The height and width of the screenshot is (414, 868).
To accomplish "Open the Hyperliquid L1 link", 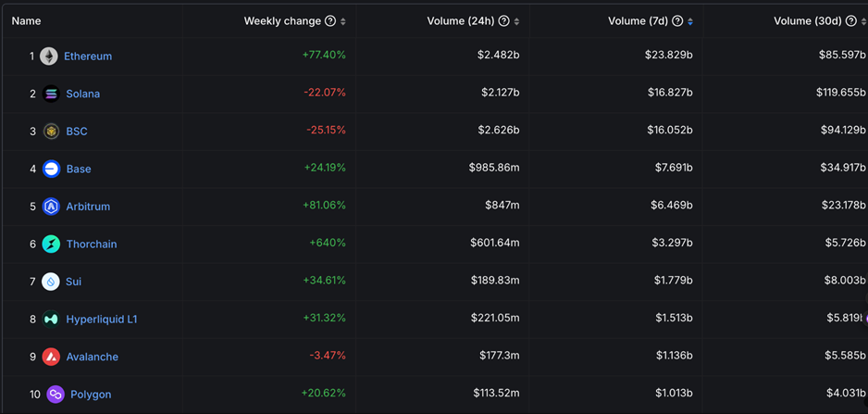I will point(102,320).
